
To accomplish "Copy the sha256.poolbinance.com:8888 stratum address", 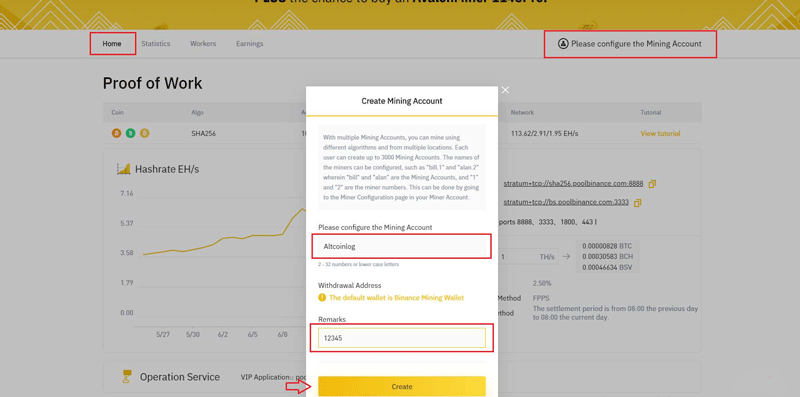I will pyautogui.click(x=652, y=184).
